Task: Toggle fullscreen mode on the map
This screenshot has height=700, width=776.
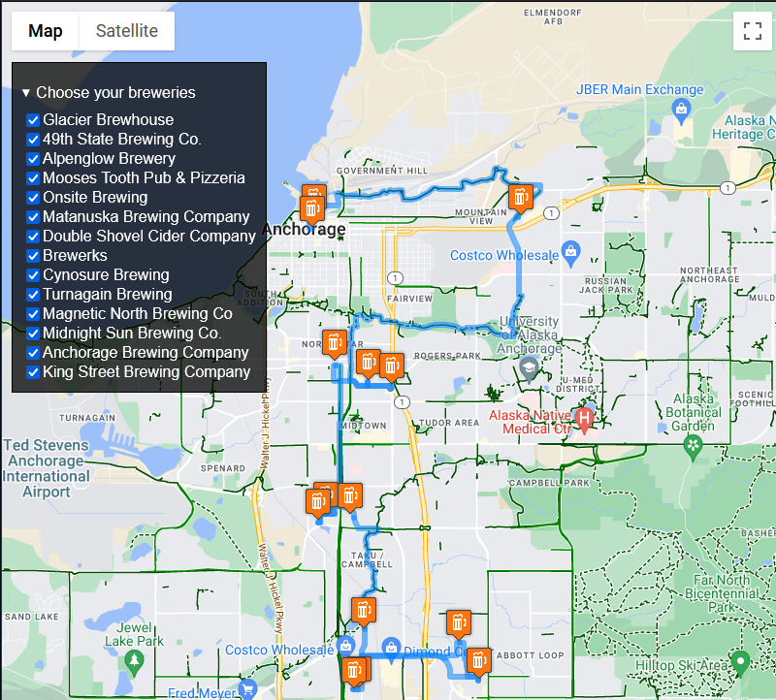Action: point(752,30)
